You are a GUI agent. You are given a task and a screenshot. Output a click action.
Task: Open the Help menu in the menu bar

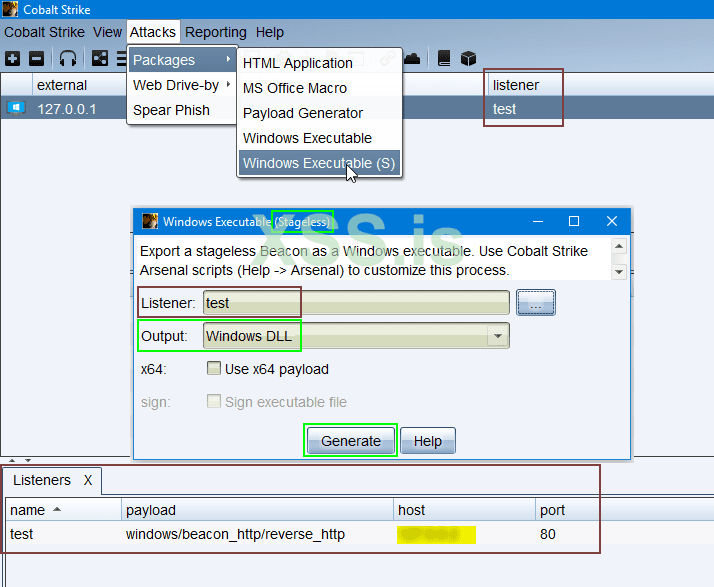click(270, 32)
